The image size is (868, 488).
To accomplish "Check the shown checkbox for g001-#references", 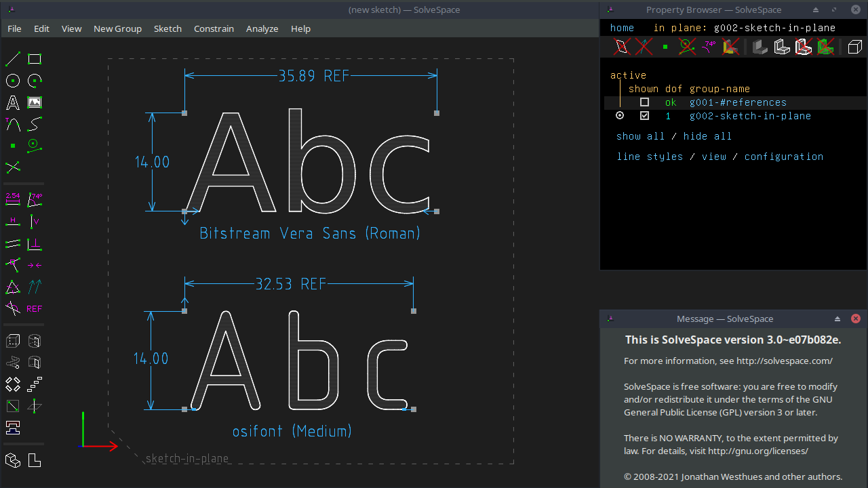I will [644, 102].
